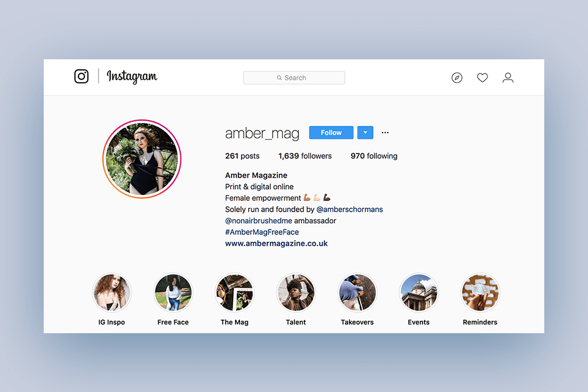View amber_mag profile picture story

[x=142, y=159]
